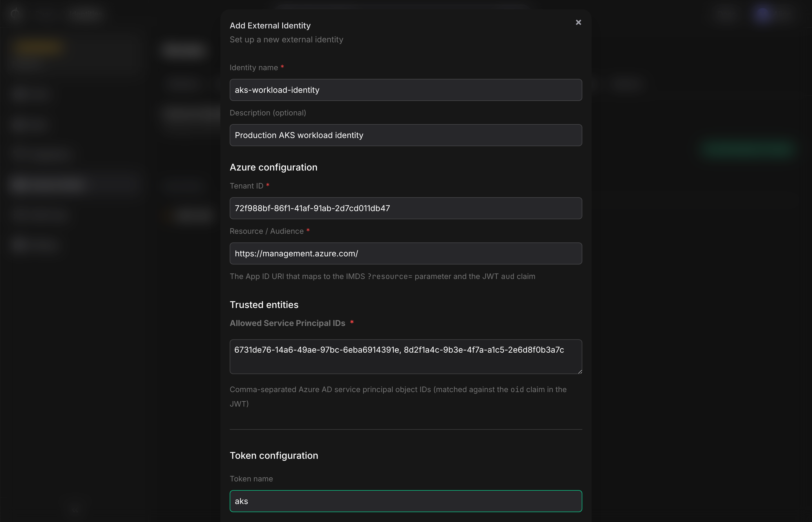Click the Resource / Audience label
The width and height of the screenshot is (812, 522).
point(267,231)
